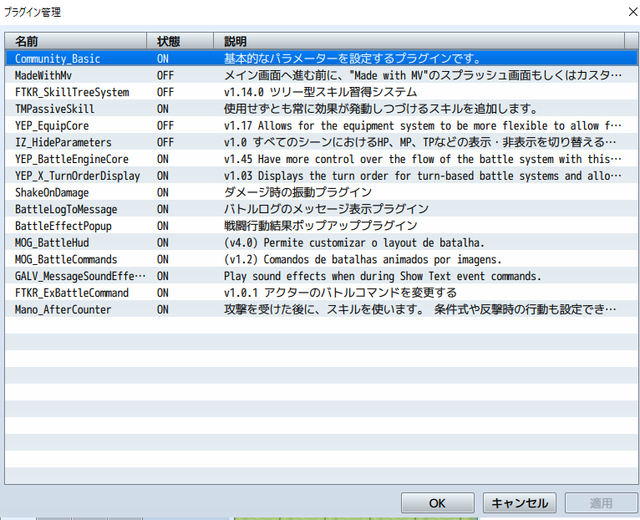
Task: Select FTKR_ExBattleCommand plugin name
Action: click(x=72, y=293)
